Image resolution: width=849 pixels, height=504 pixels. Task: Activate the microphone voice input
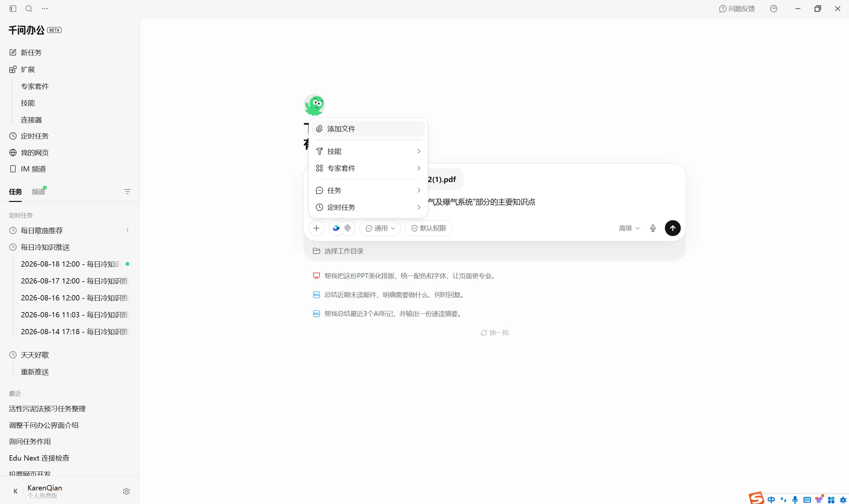click(653, 228)
